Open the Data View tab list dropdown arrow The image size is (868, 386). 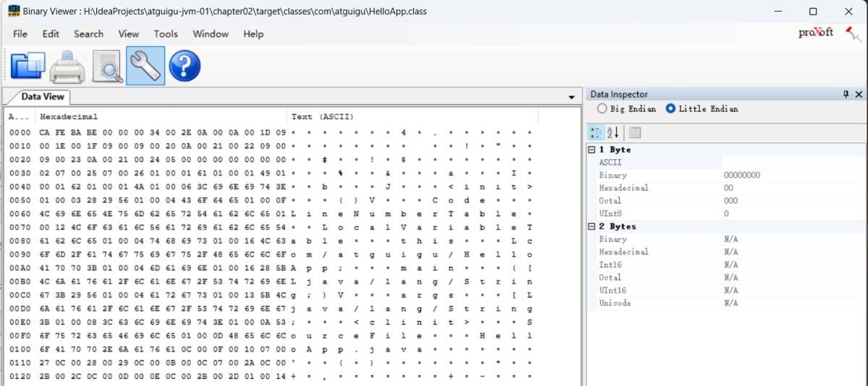pyautogui.click(x=571, y=97)
